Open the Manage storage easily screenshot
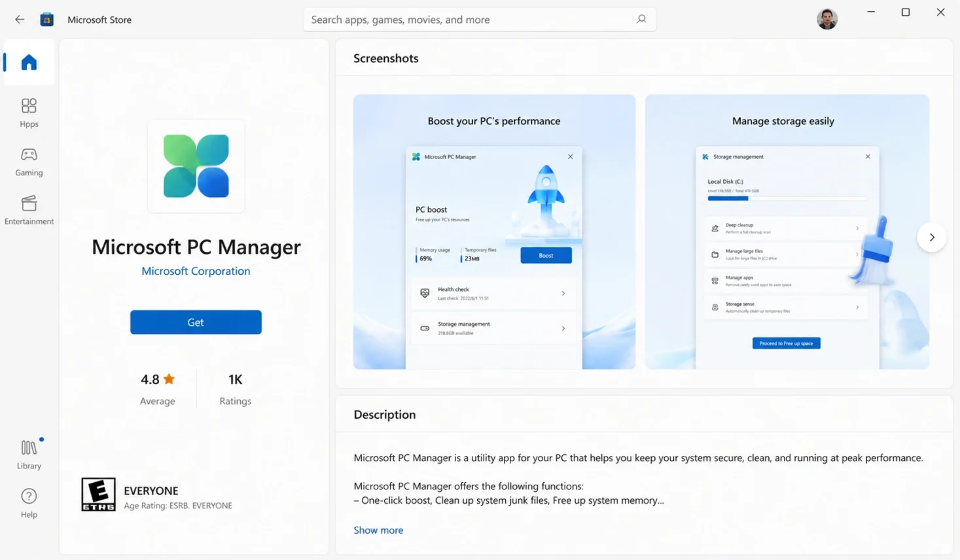This screenshot has height=560, width=960. (x=787, y=232)
